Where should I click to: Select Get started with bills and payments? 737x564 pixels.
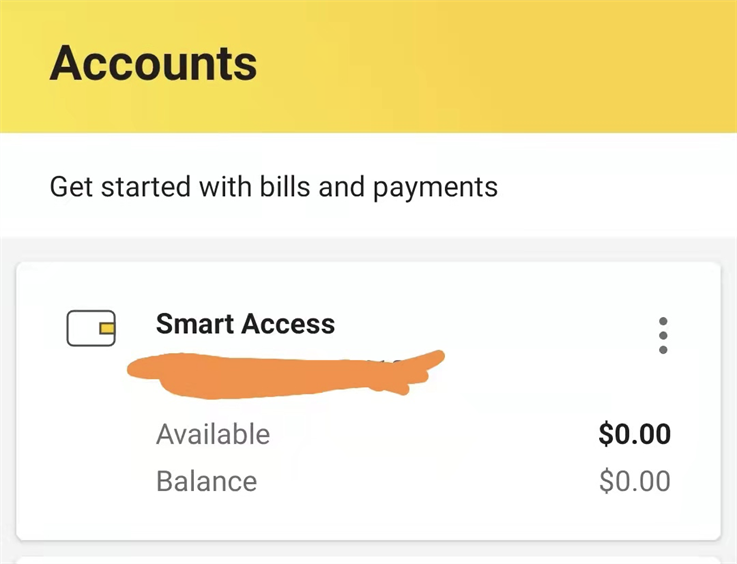click(274, 187)
